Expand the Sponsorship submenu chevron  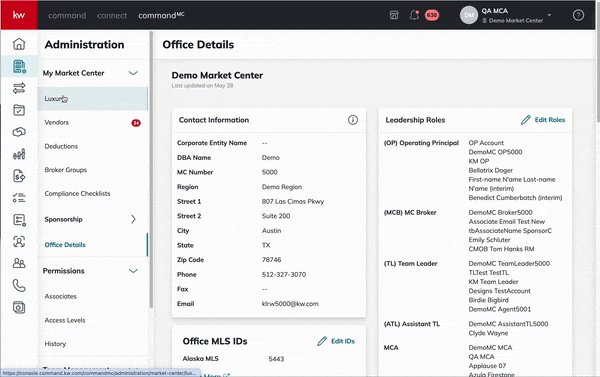click(x=133, y=219)
